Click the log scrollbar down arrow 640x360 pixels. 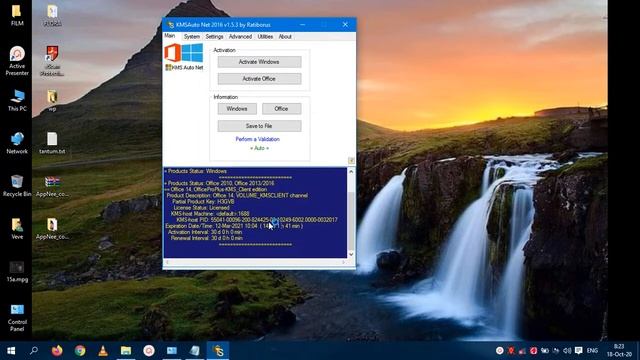pyautogui.click(x=351, y=254)
